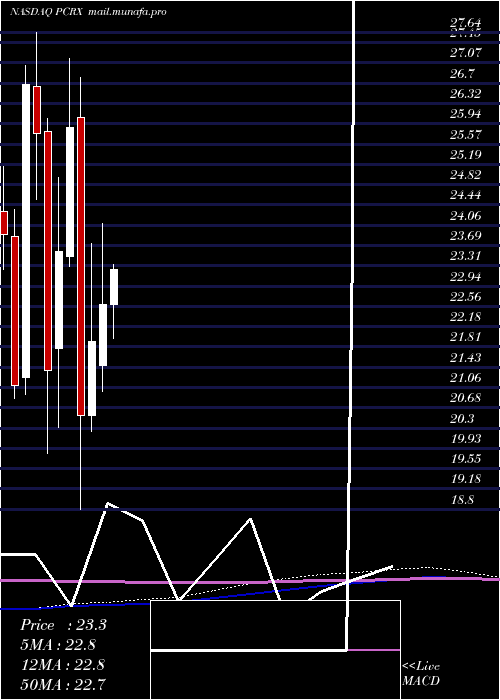Select the 24.44 price axis label
The image size is (500, 700).
pyautogui.click(x=466, y=195)
